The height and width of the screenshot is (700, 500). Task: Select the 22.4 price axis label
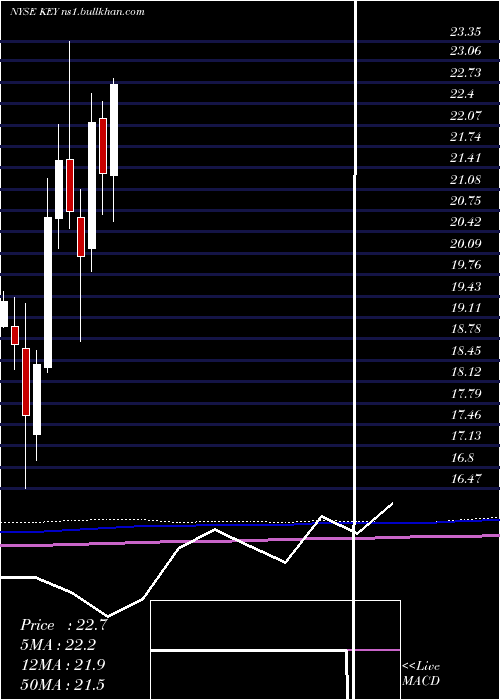click(462, 94)
